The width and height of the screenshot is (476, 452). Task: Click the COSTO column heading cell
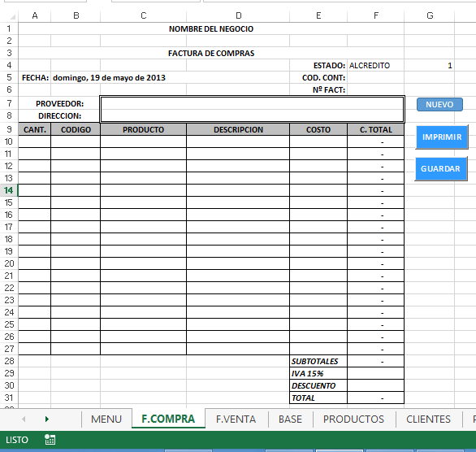point(318,130)
